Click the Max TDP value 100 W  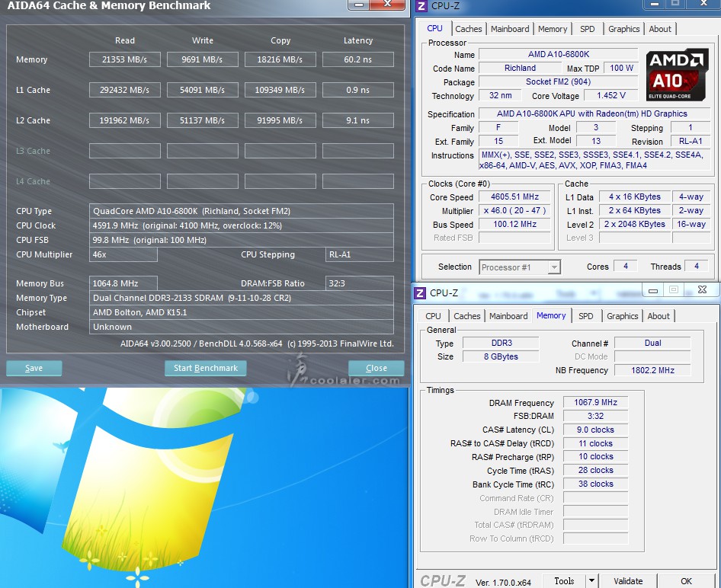pos(621,68)
